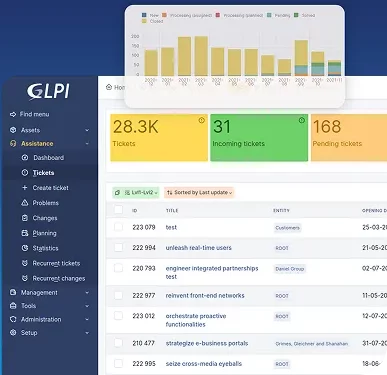Expand the Setup menu chevron

tap(87, 333)
